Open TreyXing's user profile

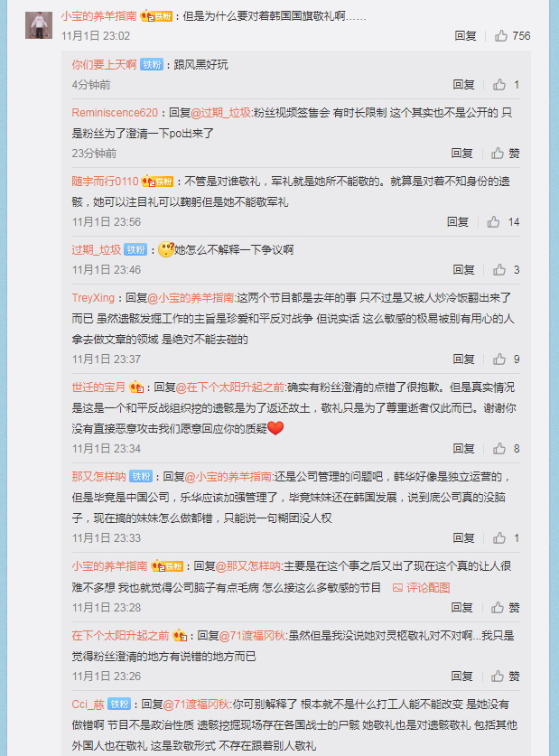pyautogui.click(x=93, y=298)
